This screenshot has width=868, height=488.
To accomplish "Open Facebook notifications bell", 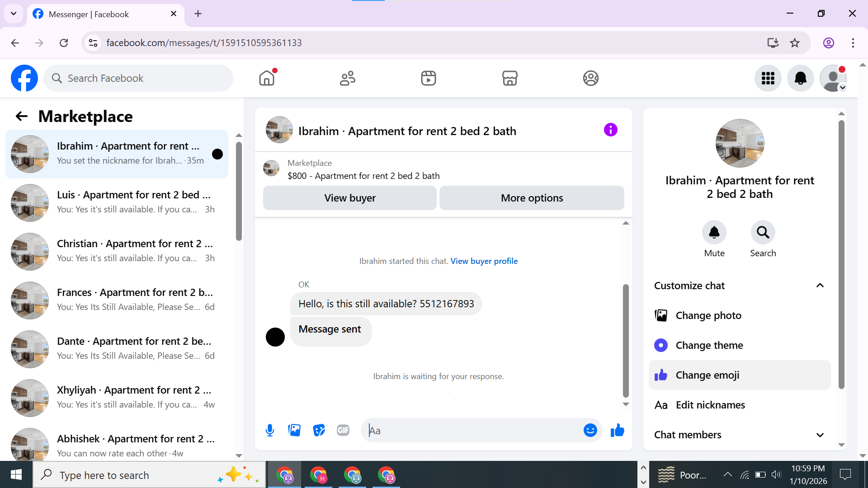I will (x=800, y=78).
